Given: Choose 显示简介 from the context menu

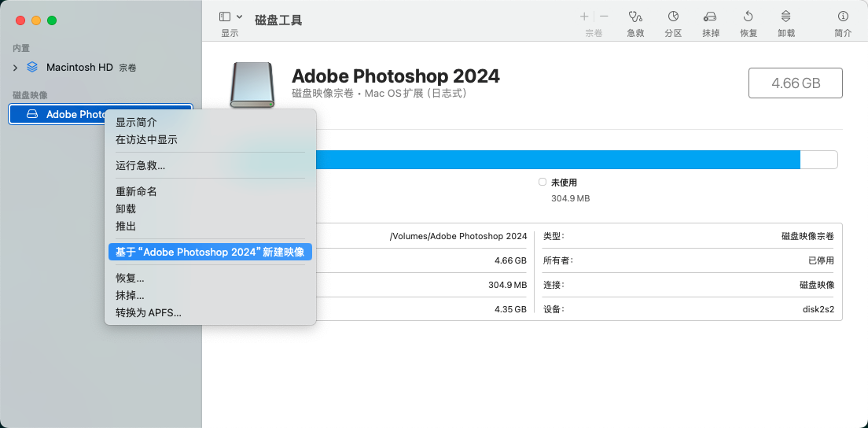Looking at the screenshot, I should tap(136, 123).
